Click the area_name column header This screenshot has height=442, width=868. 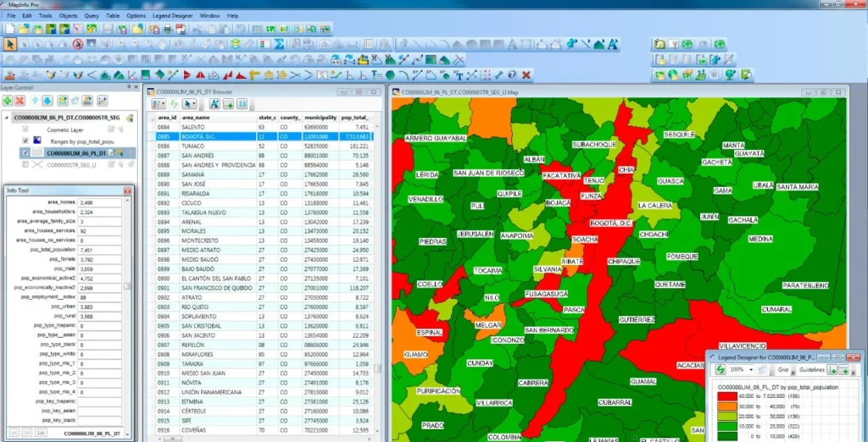(218, 118)
